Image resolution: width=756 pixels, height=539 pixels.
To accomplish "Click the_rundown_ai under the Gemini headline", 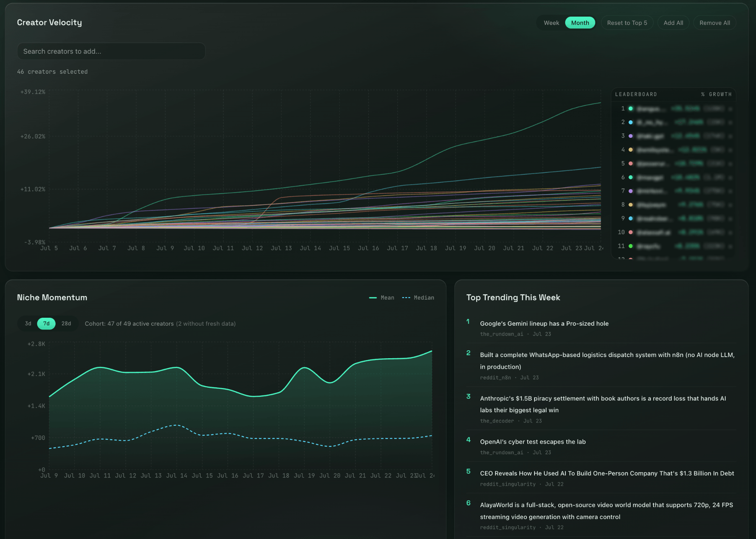I will [502, 334].
